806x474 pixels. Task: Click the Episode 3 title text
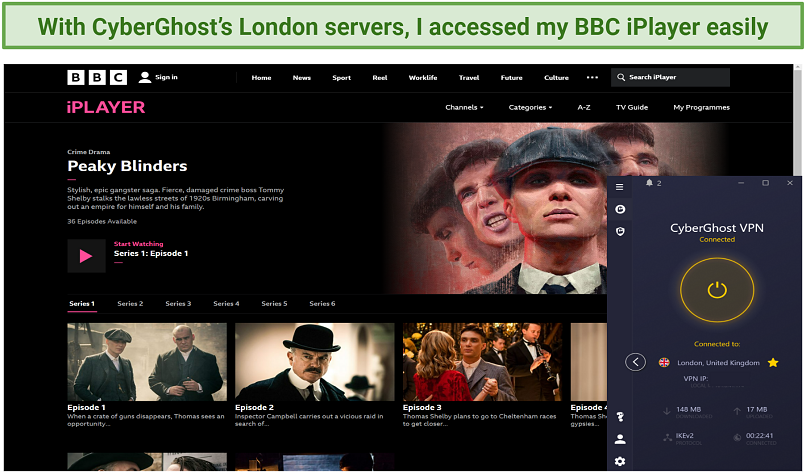tap(422, 408)
